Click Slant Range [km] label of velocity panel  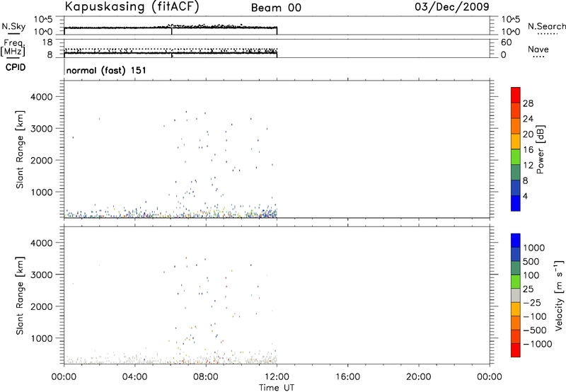click(20, 296)
